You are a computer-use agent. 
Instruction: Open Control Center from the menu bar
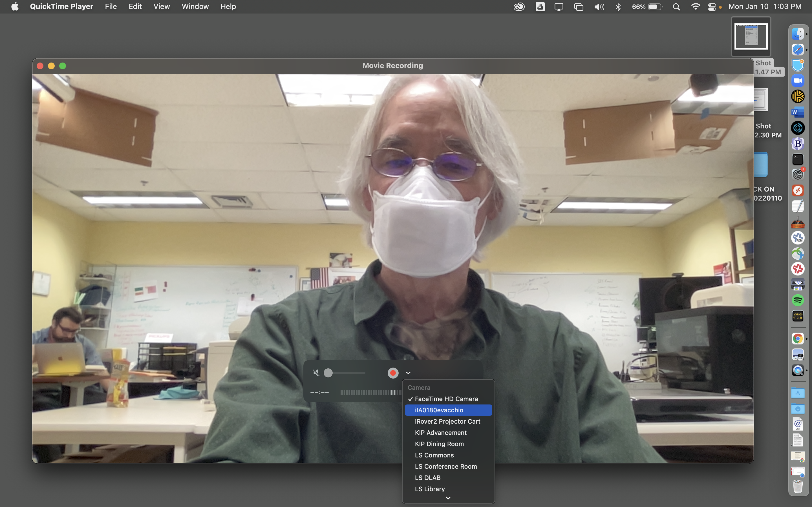[712, 7]
